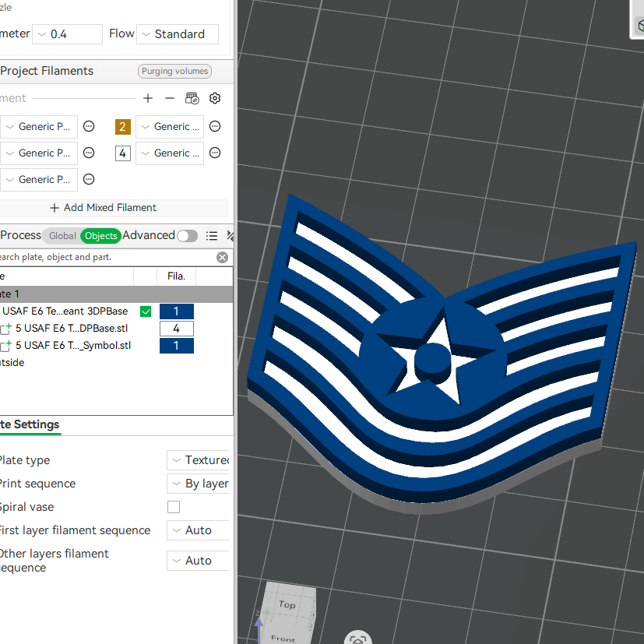This screenshot has height=644, width=644.
Task: Open the AMS filament sync icon
Action: coord(192,98)
